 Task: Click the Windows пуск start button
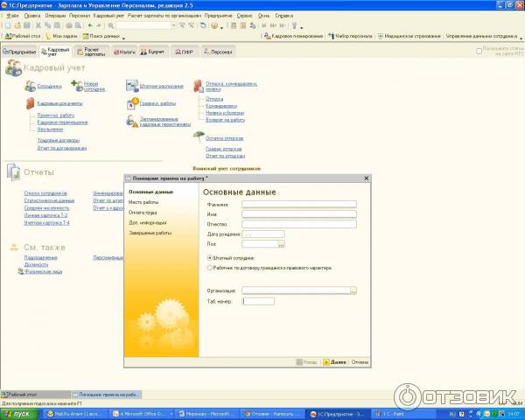(16, 413)
